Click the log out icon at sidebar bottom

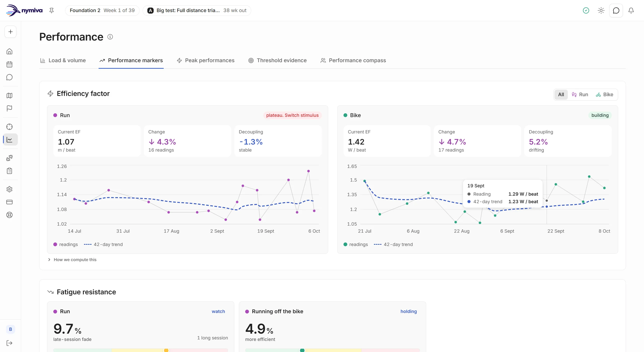9,343
